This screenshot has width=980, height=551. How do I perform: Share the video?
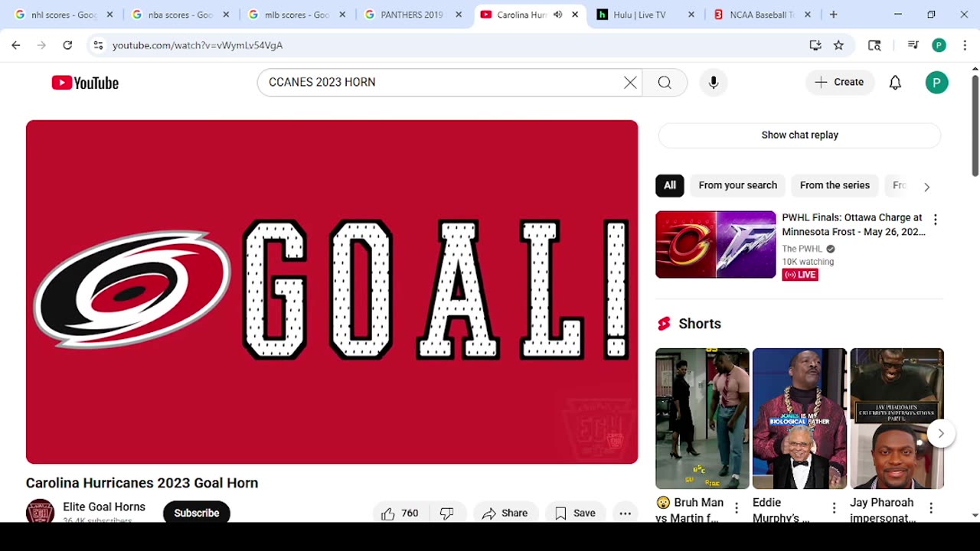(x=505, y=514)
